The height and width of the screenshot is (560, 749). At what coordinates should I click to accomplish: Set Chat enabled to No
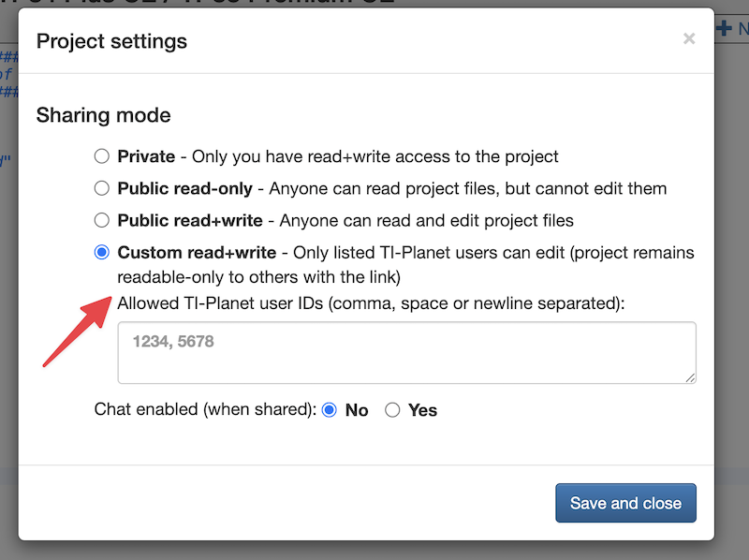[x=329, y=410]
